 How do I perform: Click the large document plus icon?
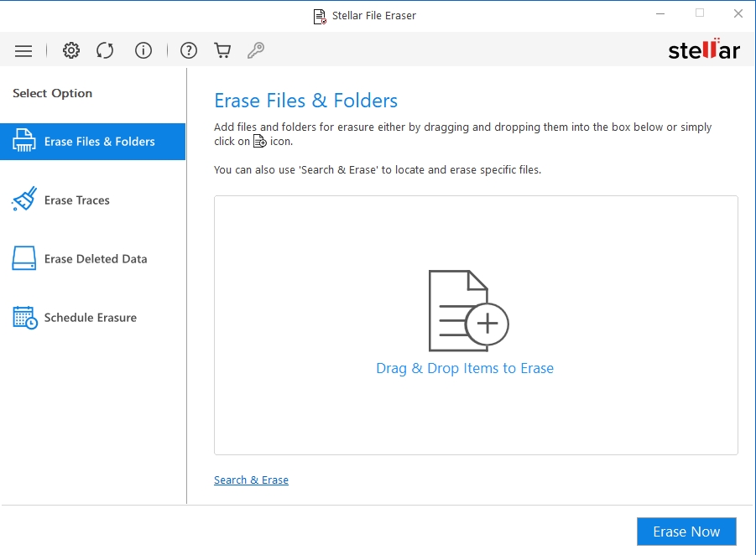coord(467,311)
